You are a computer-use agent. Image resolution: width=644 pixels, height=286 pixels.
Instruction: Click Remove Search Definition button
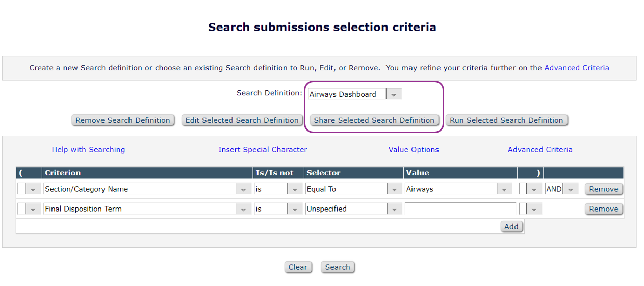123,120
